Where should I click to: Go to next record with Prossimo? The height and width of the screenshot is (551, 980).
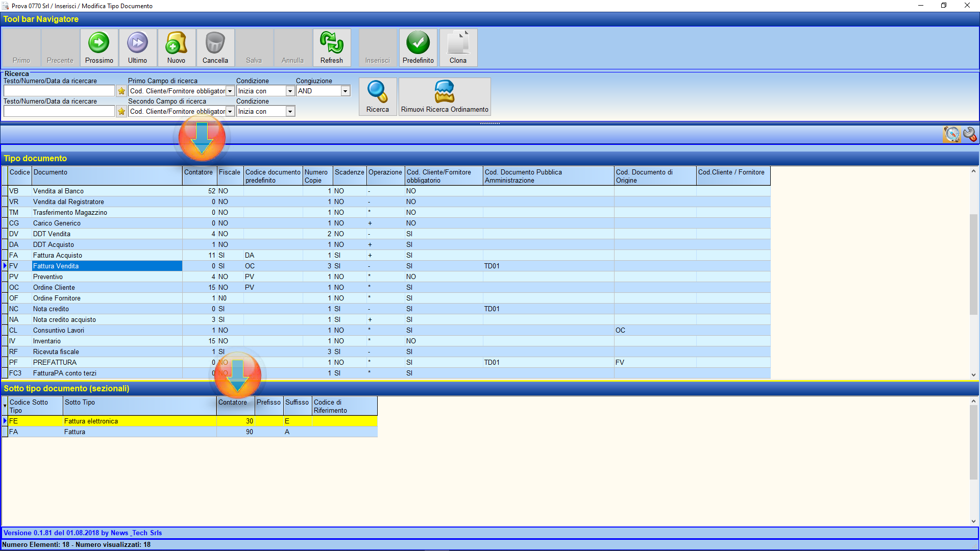click(x=99, y=47)
